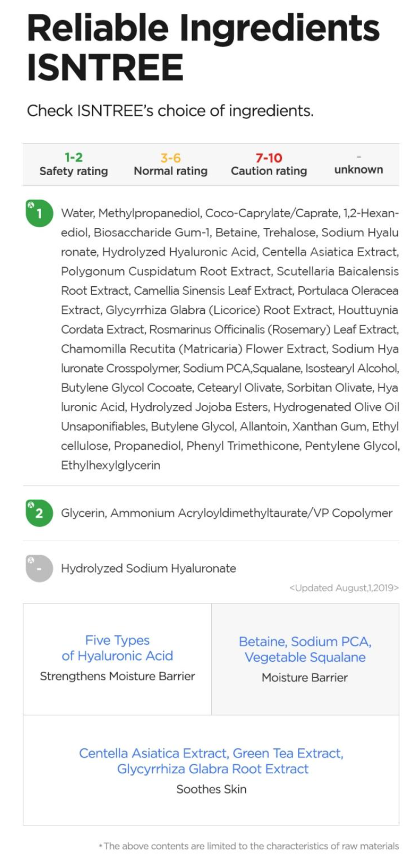Click the Updated August,1,2019 note

344,588
